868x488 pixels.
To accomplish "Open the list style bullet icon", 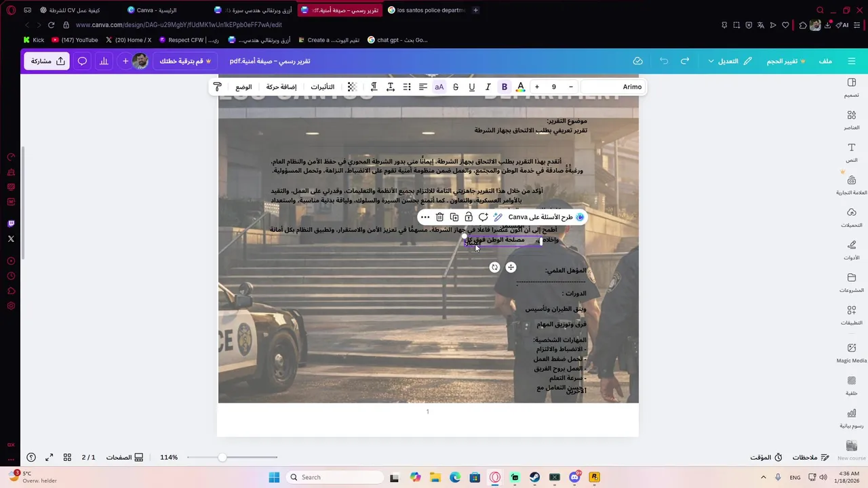I will pos(406,87).
